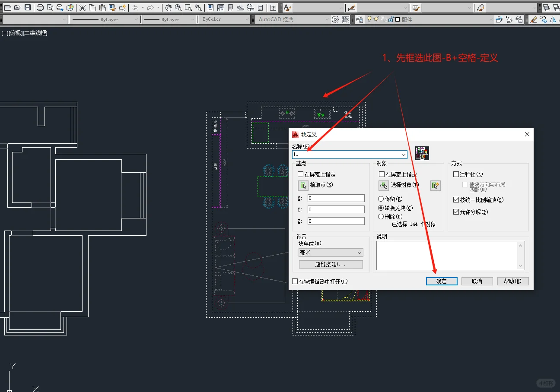Screen dimensions: 560x392
Task: Activate the Pan hand tool
Action: (168, 8)
